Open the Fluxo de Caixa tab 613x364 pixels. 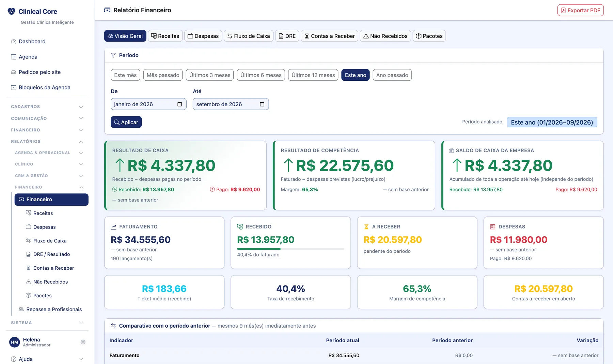tap(249, 36)
